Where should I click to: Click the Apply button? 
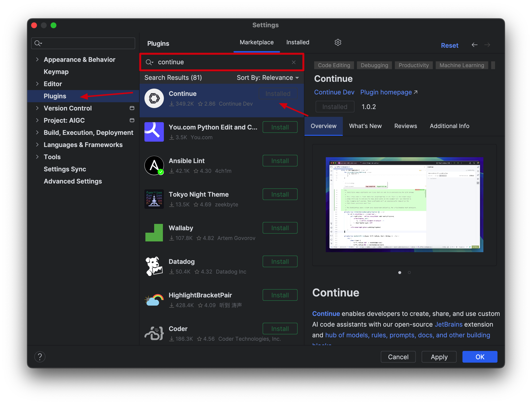(439, 357)
